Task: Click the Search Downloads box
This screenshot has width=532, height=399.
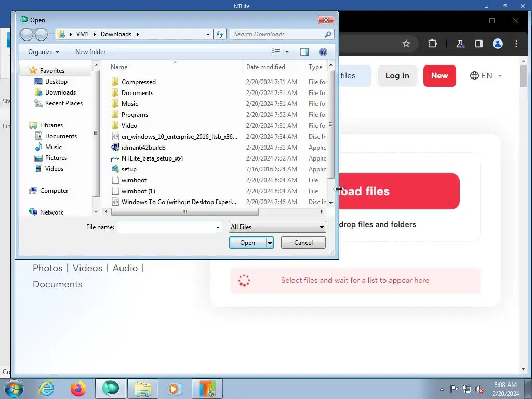Action: click(x=277, y=34)
